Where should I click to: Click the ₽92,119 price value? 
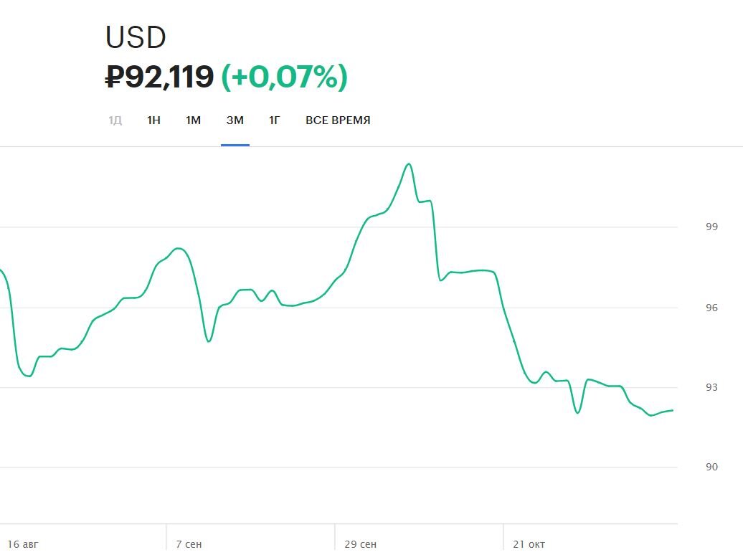click(158, 76)
